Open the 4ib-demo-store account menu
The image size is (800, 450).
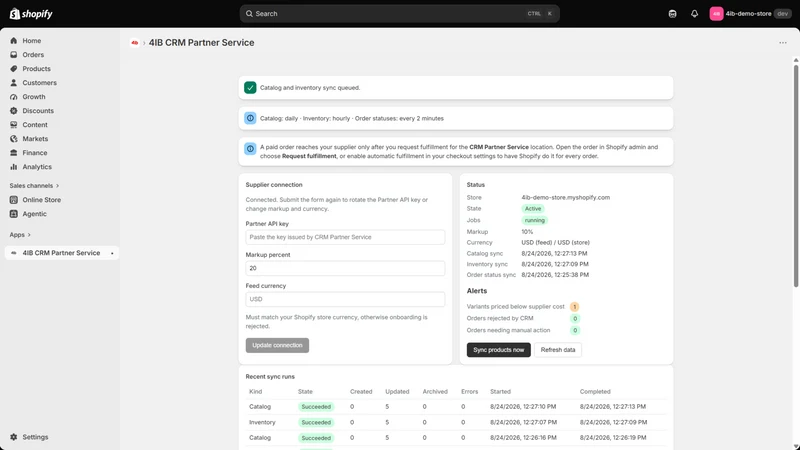749,14
